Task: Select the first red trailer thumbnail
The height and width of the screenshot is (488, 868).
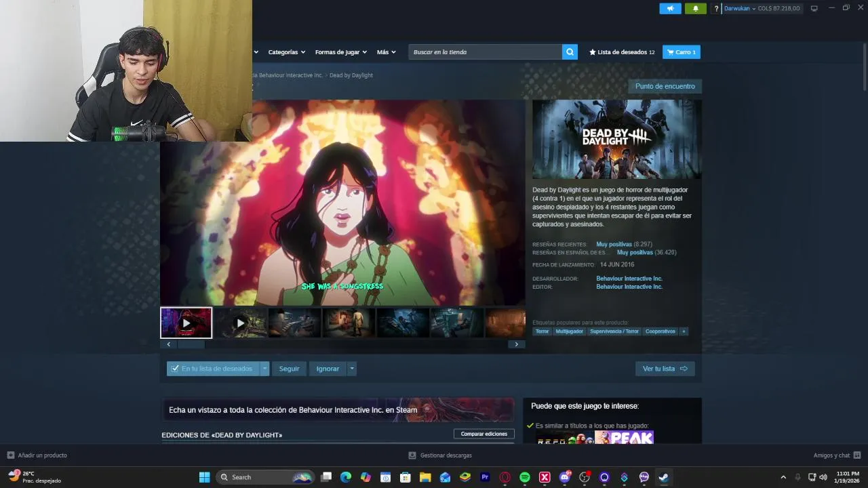Action: coord(186,323)
